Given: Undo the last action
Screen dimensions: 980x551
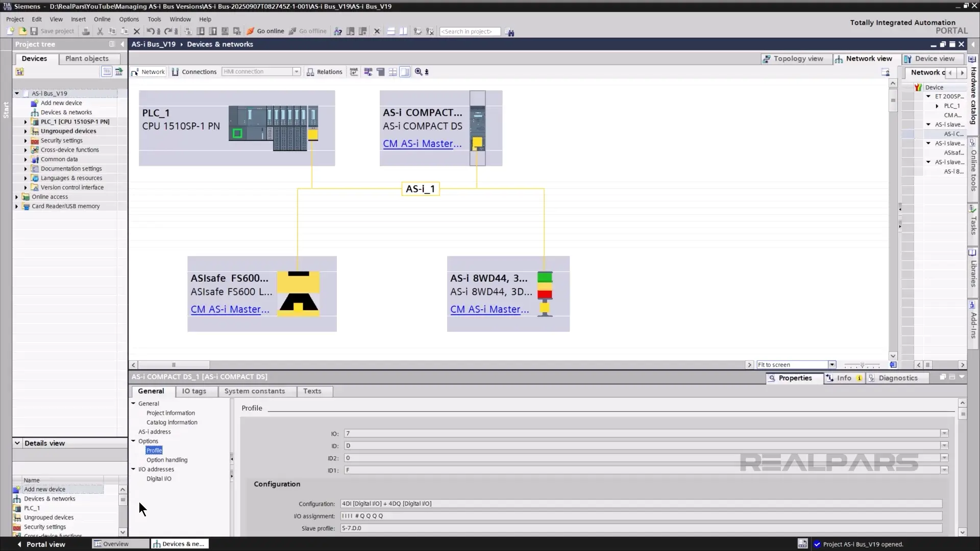Looking at the screenshot, I should coord(151,31).
